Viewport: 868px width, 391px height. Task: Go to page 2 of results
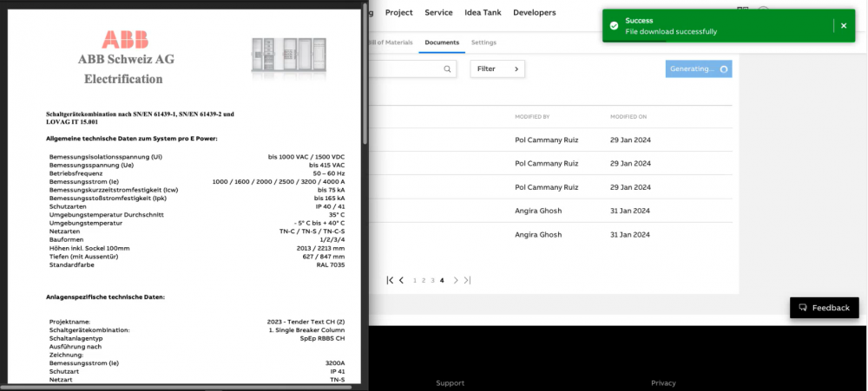click(424, 280)
